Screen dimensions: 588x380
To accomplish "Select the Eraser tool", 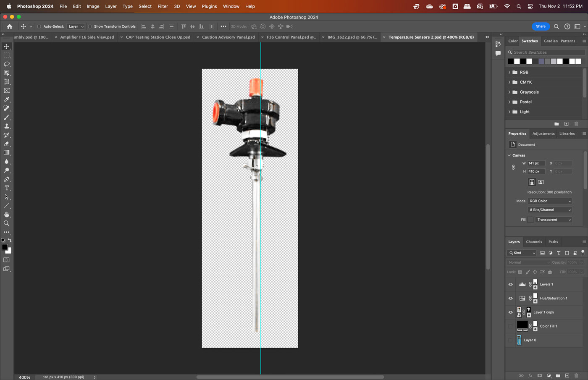I will [7, 144].
